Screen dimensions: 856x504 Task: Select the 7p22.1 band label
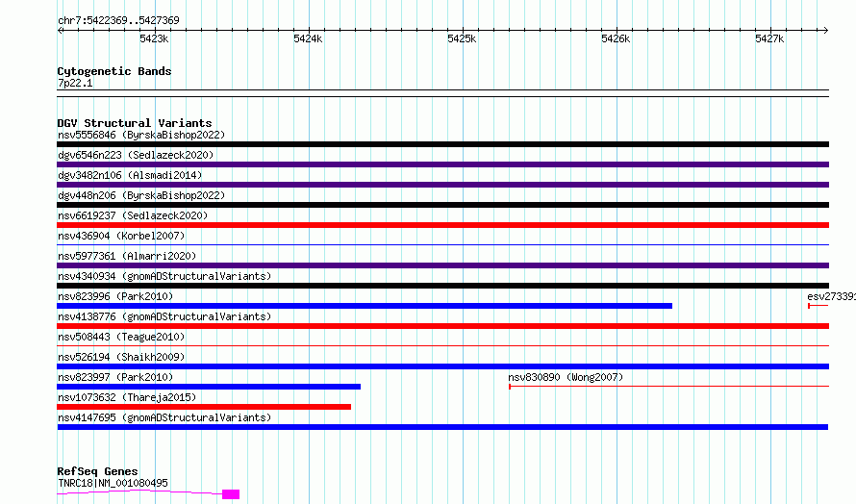(75, 83)
